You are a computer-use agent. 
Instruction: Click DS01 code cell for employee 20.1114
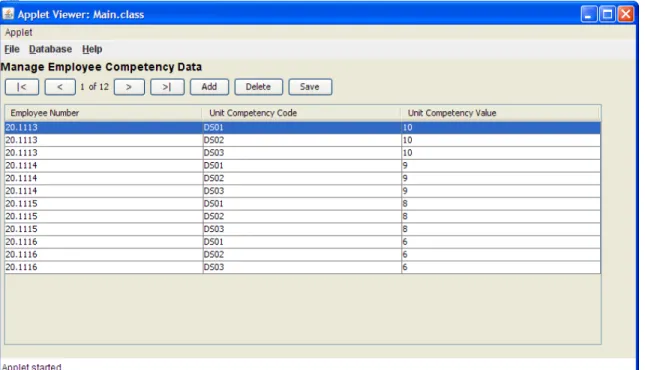(x=302, y=166)
